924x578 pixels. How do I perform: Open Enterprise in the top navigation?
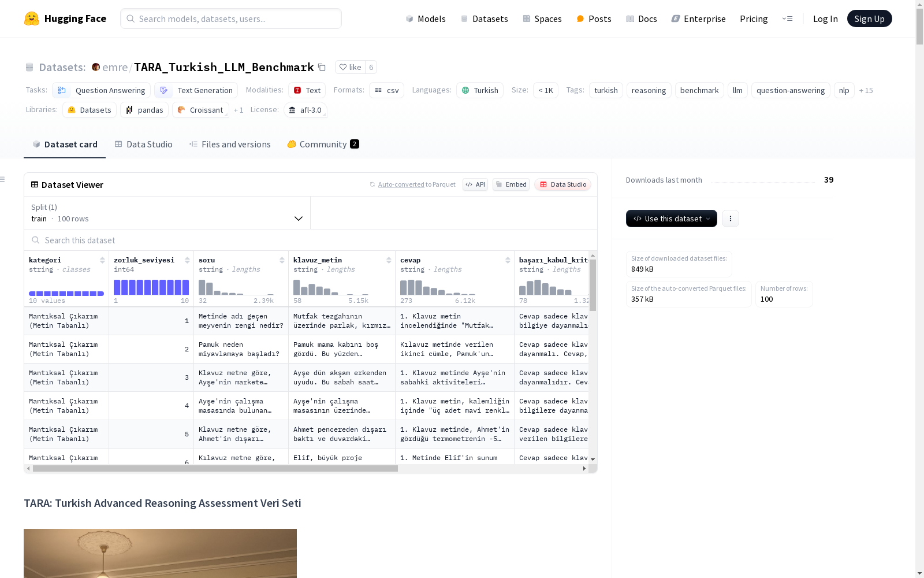698,18
